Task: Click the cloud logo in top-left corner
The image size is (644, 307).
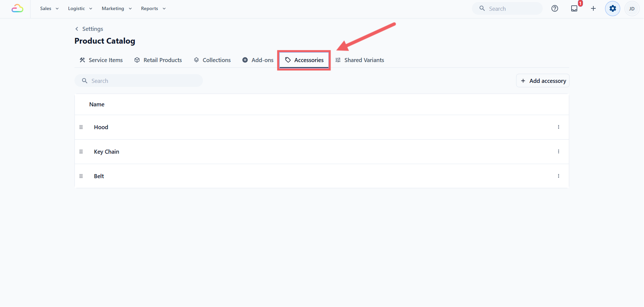Action: tap(17, 8)
